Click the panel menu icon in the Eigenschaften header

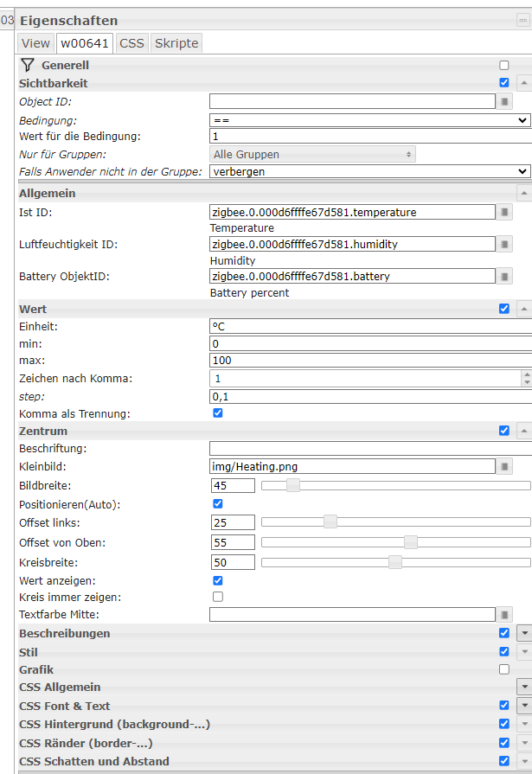click(522, 20)
